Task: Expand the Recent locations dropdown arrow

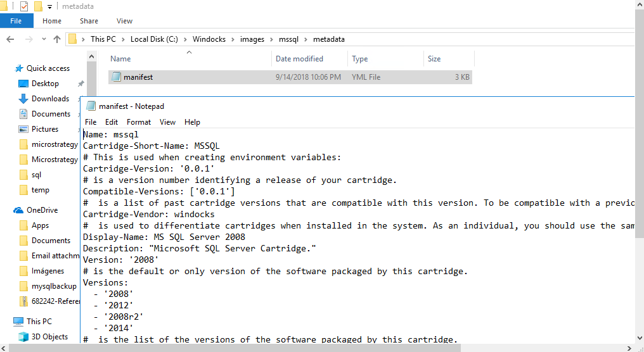Action: (x=43, y=39)
